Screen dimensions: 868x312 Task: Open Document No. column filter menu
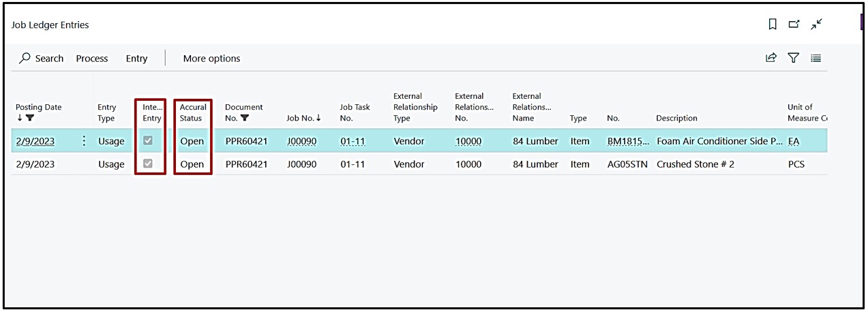coord(244,118)
